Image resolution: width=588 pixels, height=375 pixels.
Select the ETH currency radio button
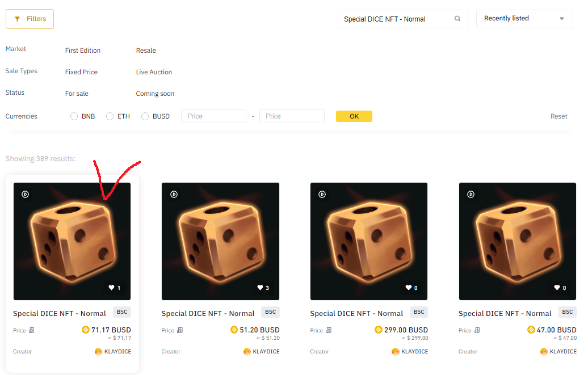coord(110,116)
